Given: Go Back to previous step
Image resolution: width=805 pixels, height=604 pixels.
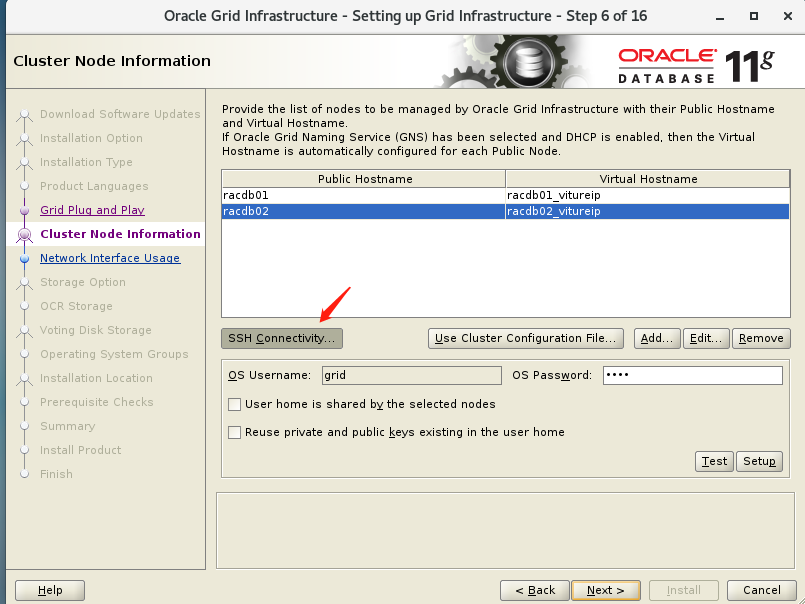Looking at the screenshot, I should coord(535,590).
